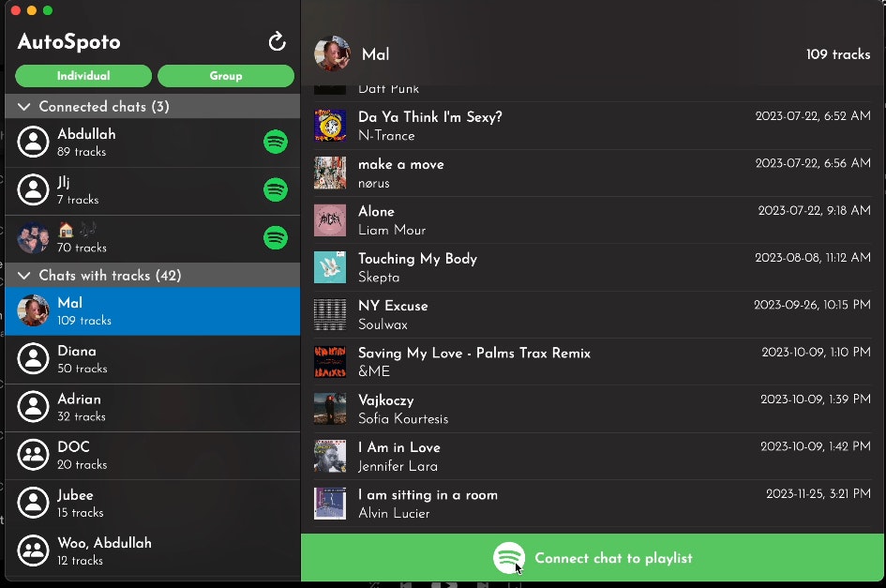Click album art for NY Excuse
Screen dimensions: 886x588
(330, 314)
